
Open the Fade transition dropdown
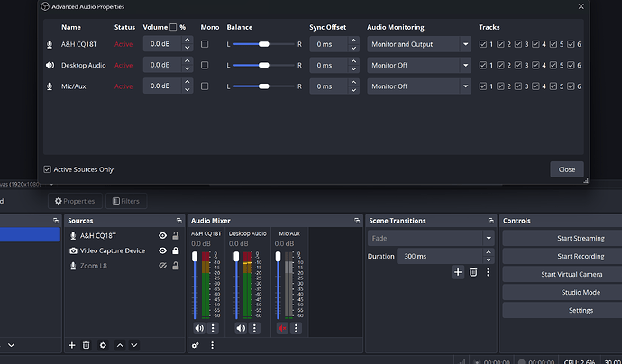[431, 238]
